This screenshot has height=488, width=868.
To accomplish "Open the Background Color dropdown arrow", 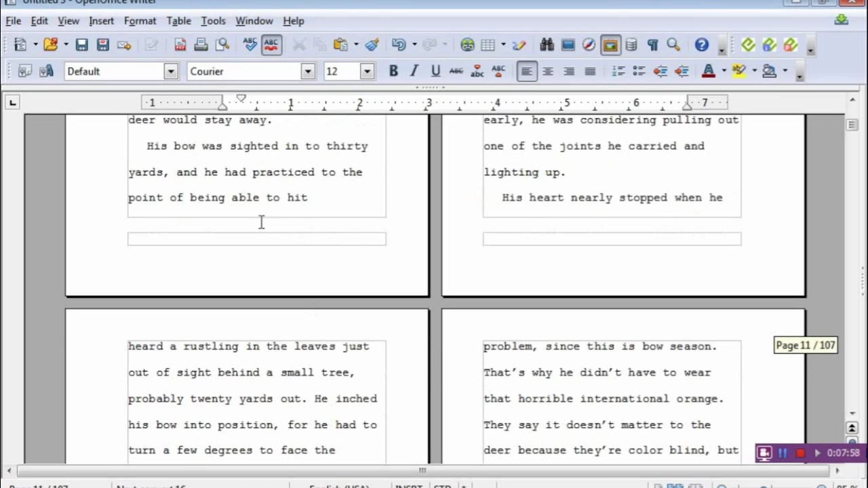I will click(785, 71).
